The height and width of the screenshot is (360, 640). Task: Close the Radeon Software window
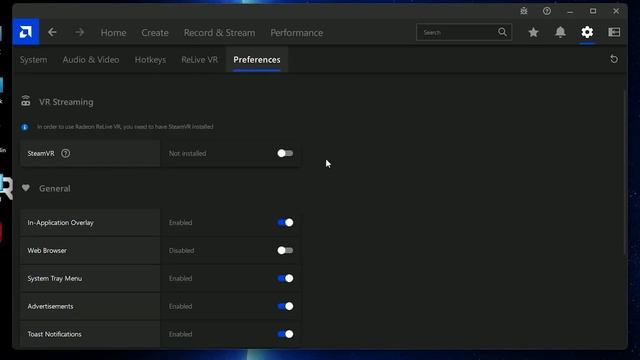[x=616, y=11]
